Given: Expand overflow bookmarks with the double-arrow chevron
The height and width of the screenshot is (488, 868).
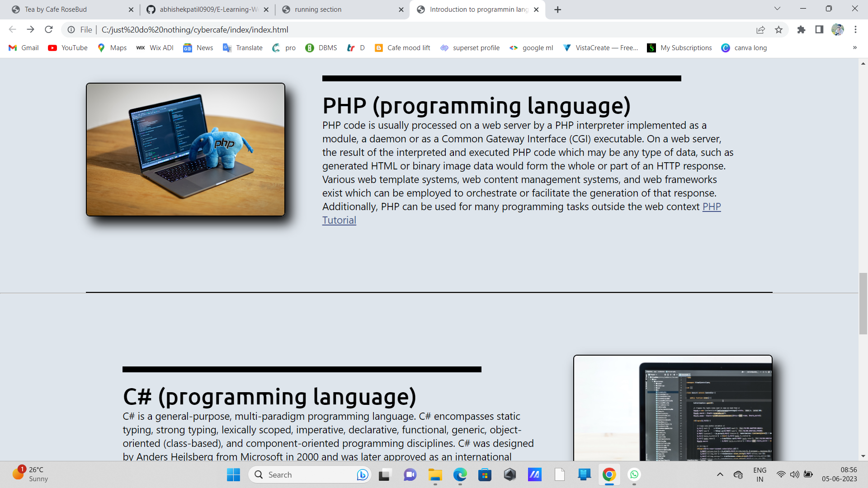Looking at the screenshot, I should 855,47.
